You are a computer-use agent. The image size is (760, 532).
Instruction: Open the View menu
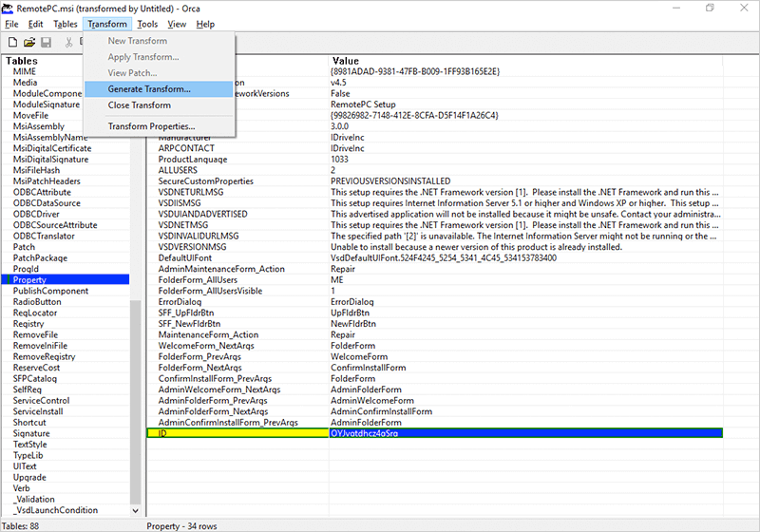tap(177, 24)
